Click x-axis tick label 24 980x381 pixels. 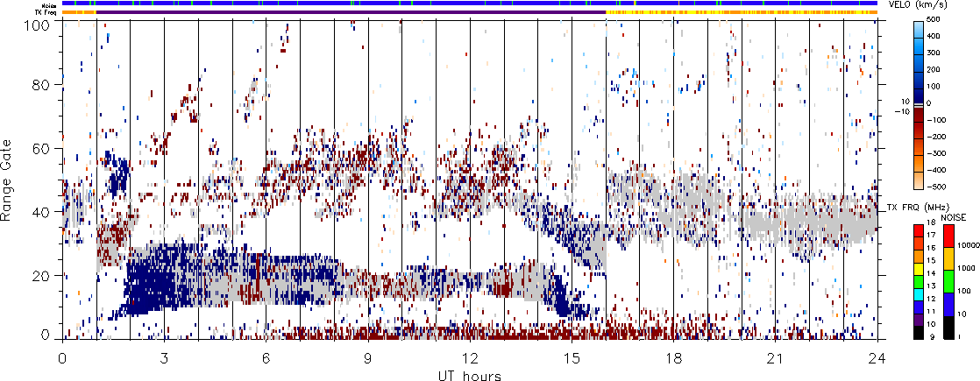(877, 357)
